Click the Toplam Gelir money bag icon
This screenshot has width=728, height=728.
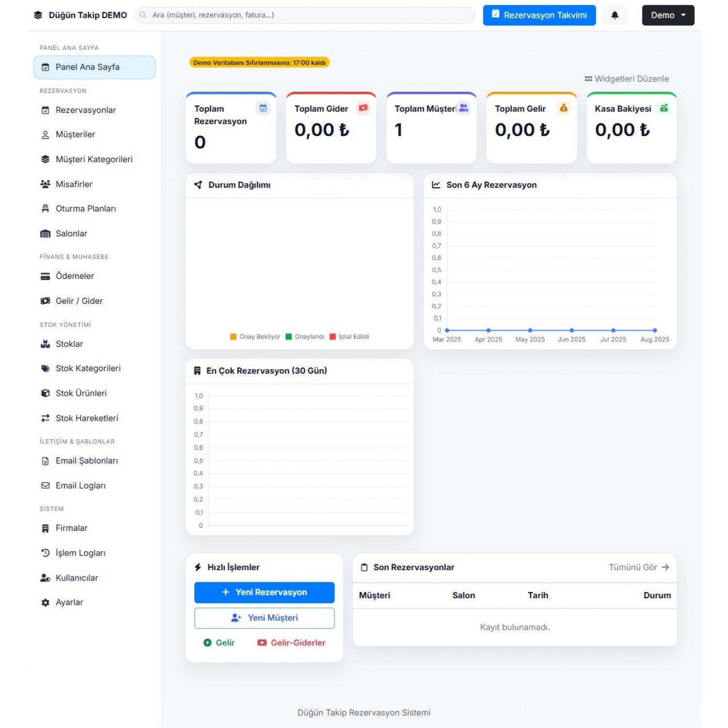pyautogui.click(x=563, y=108)
